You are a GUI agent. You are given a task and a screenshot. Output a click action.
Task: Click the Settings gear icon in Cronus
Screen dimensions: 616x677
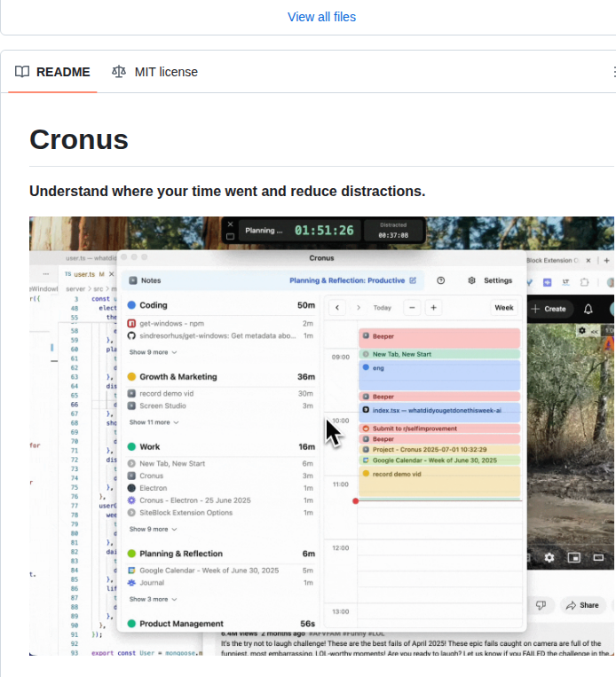pyautogui.click(x=471, y=280)
